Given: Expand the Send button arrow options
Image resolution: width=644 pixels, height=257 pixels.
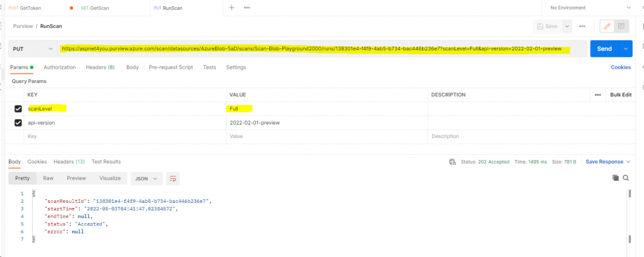Looking at the screenshot, I should (626, 49).
